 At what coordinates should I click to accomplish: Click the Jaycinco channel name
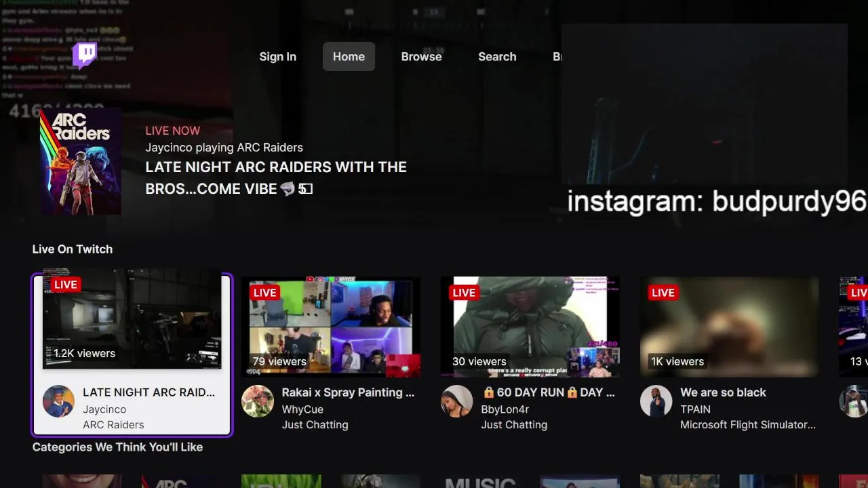click(x=104, y=409)
